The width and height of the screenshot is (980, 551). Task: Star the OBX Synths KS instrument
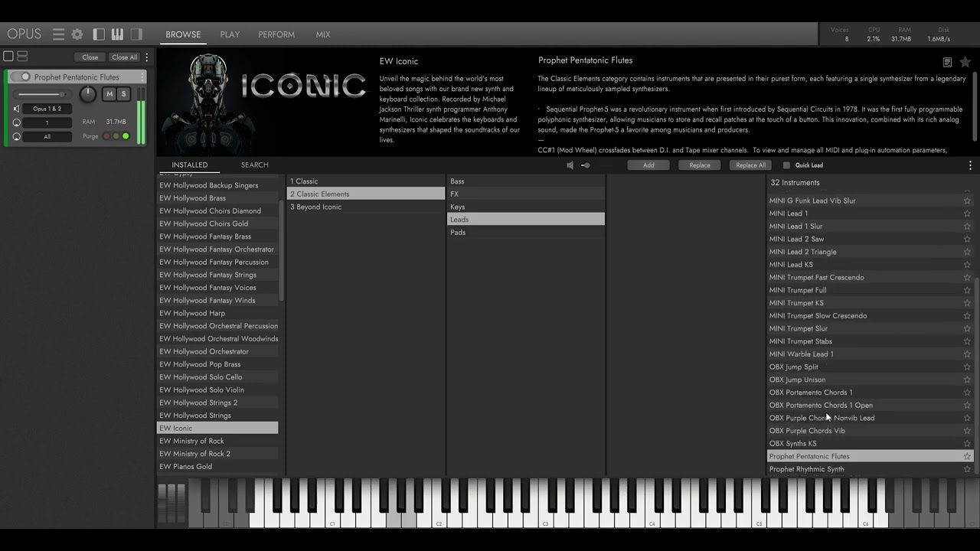pos(967,443)
